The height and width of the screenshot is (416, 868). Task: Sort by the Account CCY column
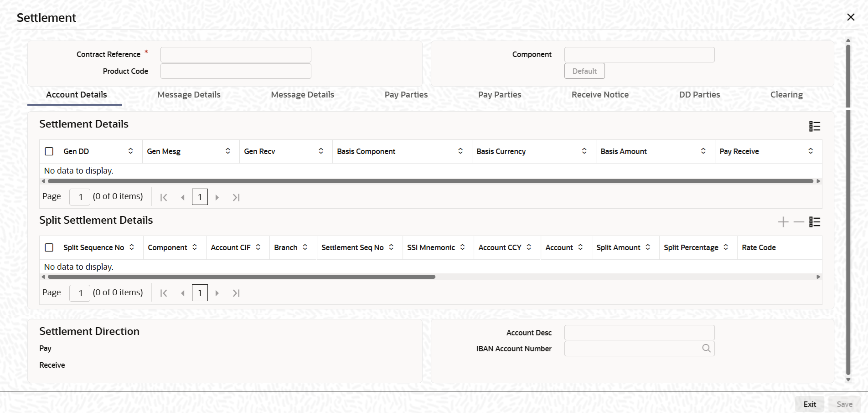[529, 247]
